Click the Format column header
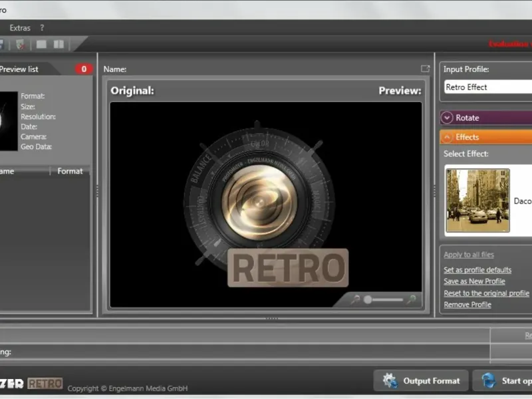The image size is (532, 399). click(x=70, y=171)
